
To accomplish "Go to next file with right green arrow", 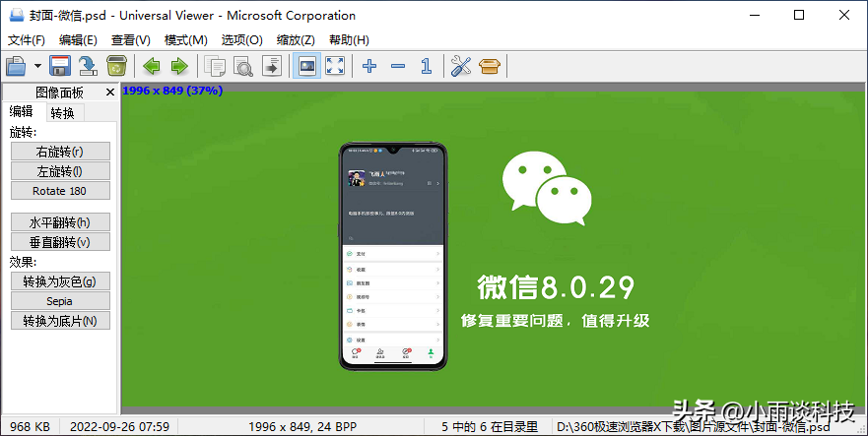I will 179,66.
